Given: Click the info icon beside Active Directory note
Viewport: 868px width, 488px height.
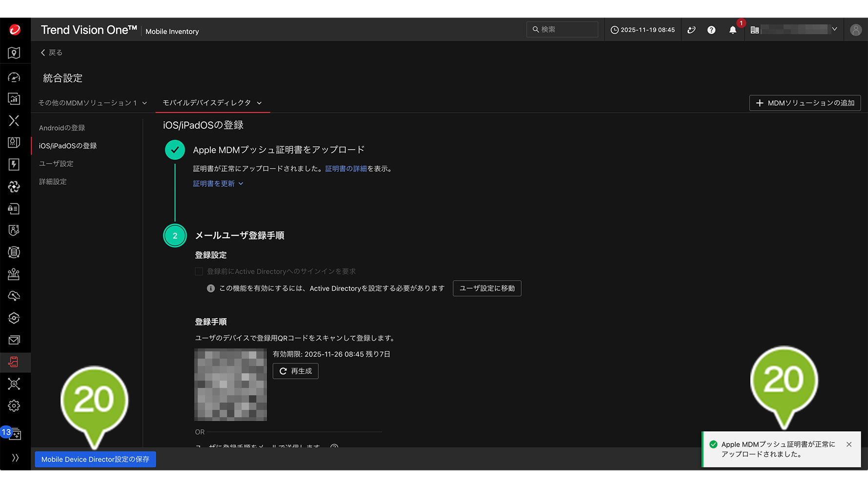Looking at the screenshot, I should click(211, 288).
